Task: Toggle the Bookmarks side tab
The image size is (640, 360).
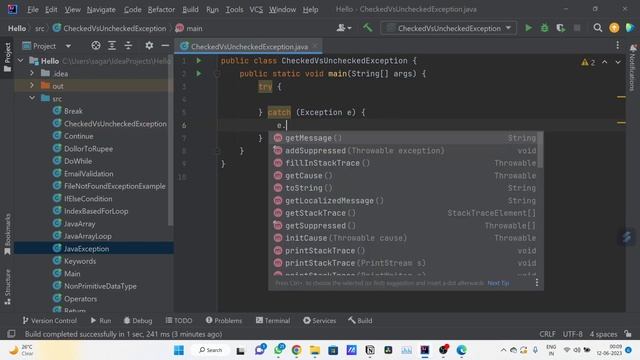Action: (7, 234)
